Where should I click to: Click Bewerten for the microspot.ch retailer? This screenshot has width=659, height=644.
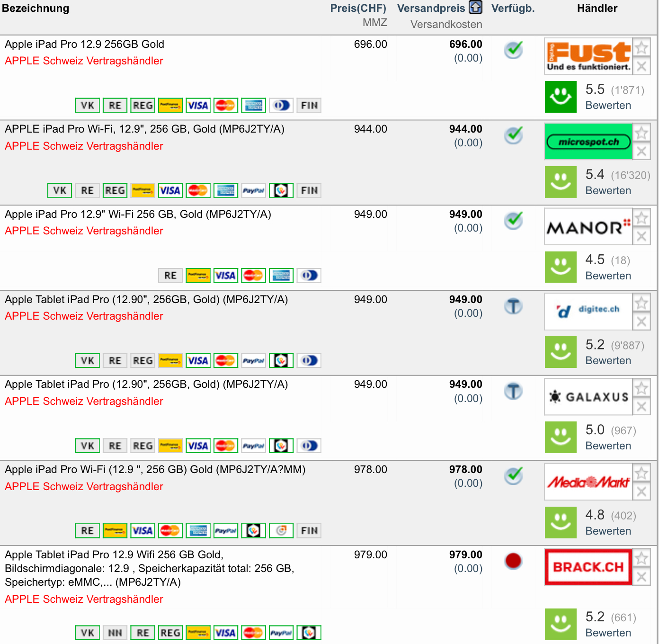click(608, 190)
